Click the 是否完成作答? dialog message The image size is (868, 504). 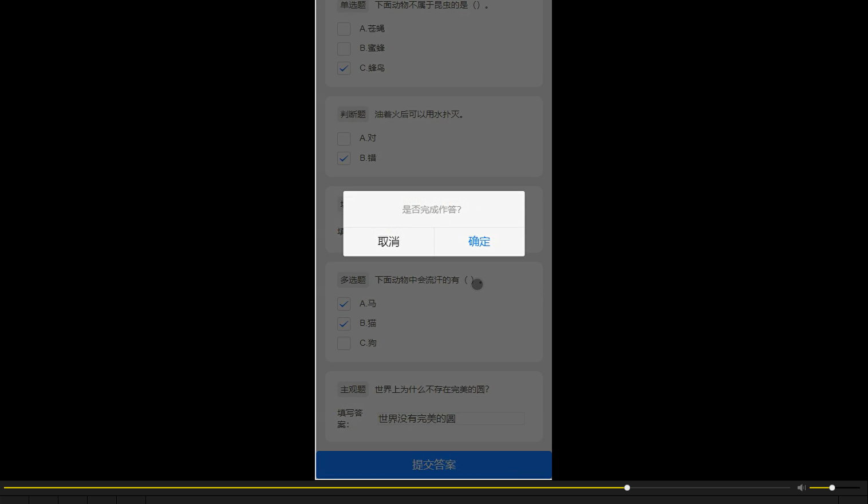click(432, 210)
